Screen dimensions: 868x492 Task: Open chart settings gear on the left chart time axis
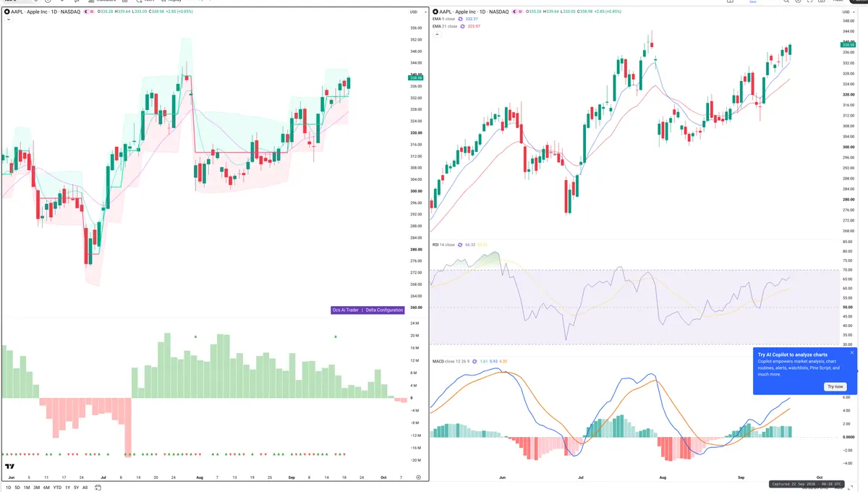pos(418,478)
